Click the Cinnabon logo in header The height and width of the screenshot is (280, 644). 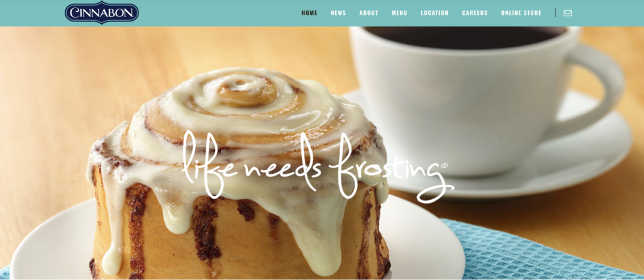101,13
